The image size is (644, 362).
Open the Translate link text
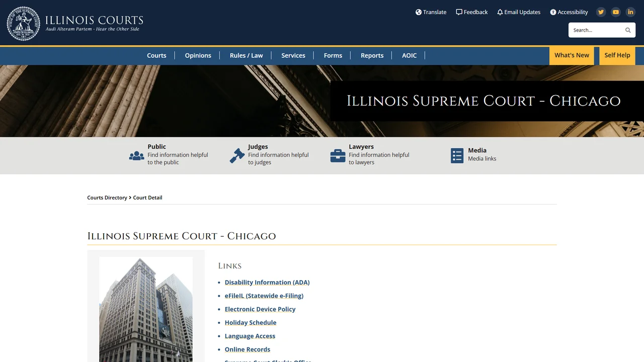(435, 12)
